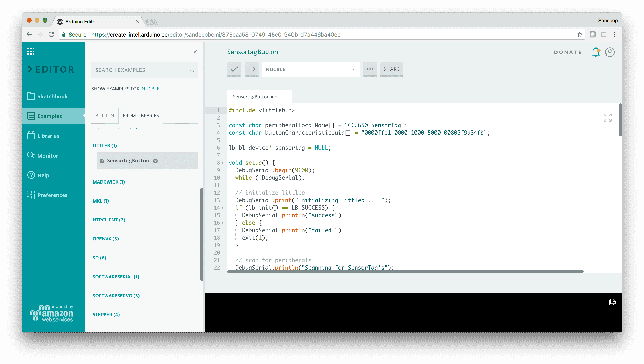Open the NUCBLE board selection dropdown

[310, 69]
